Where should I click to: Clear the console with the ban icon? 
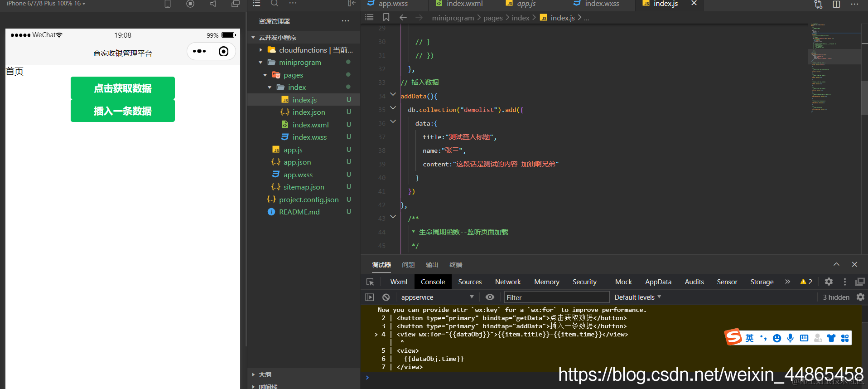coord(386,297)
